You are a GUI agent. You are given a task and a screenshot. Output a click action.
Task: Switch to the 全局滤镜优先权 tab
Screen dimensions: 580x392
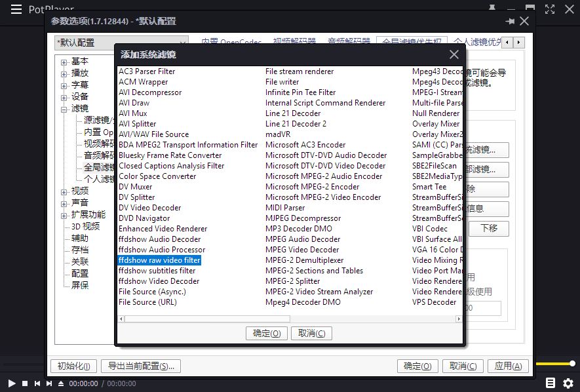pos(412,43)
